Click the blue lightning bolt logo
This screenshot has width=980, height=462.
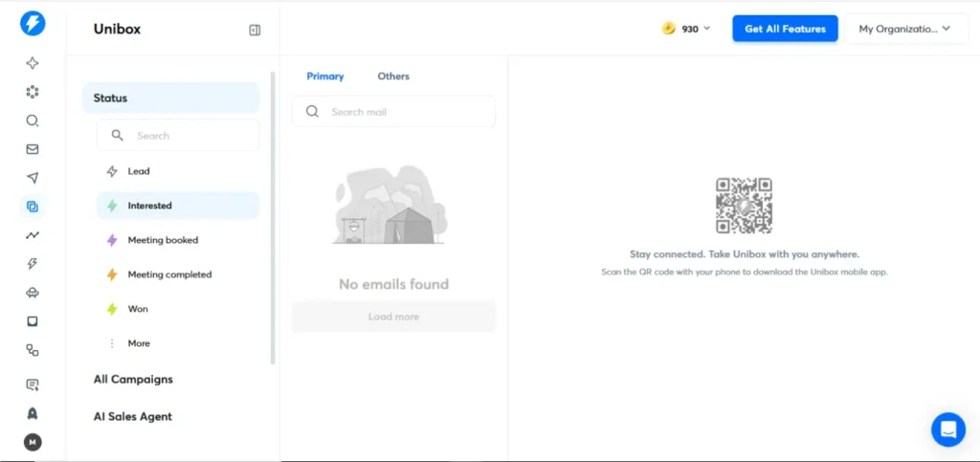click(x=33, y=24)
